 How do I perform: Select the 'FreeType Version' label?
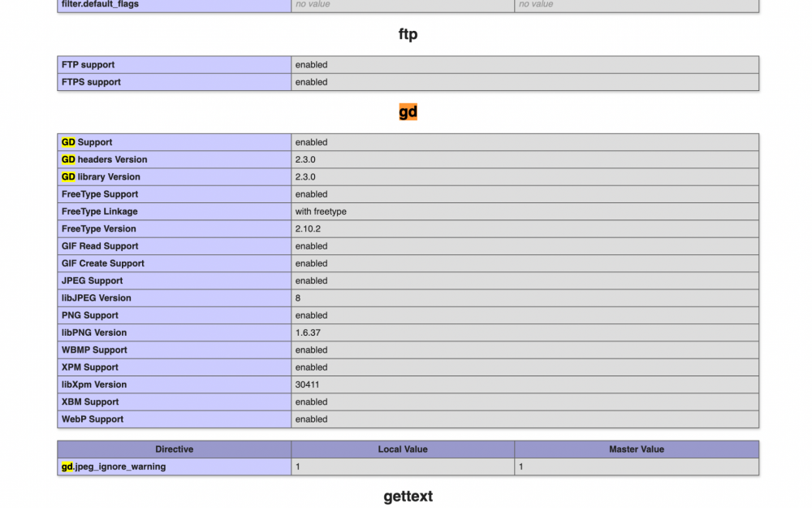pos(98,228)
